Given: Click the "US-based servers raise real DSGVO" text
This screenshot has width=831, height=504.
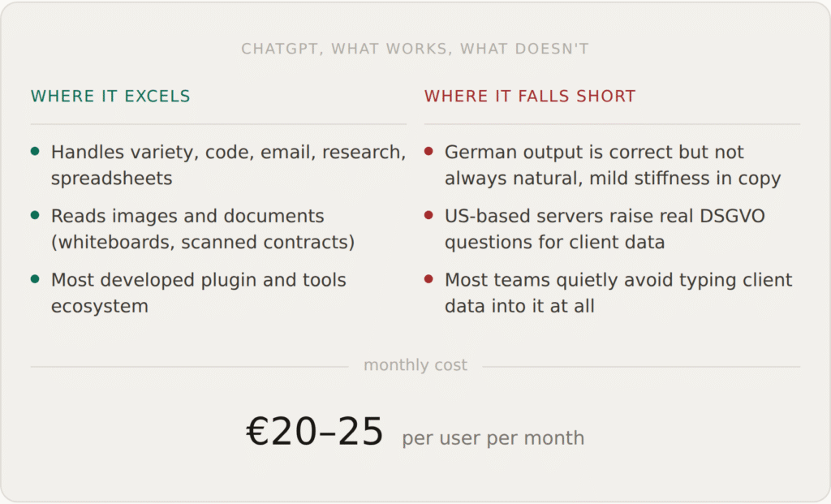Looking at the screenshot, I should (605, 216).
